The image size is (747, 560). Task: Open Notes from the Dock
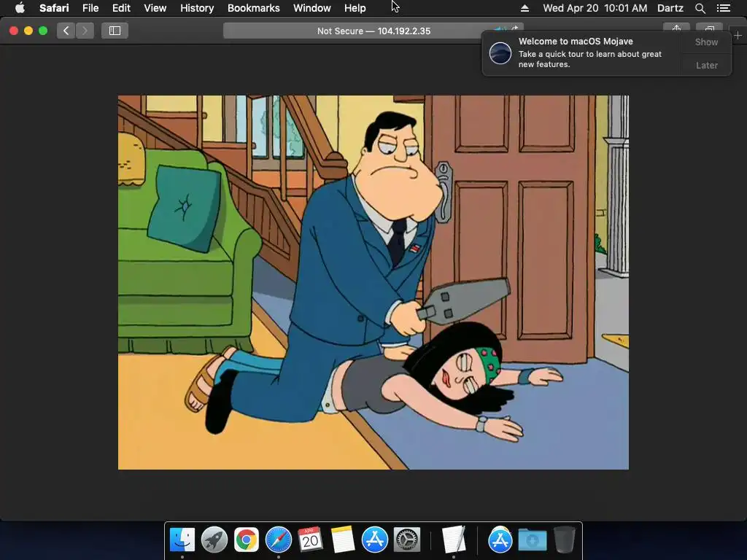[x=343, y=540]
